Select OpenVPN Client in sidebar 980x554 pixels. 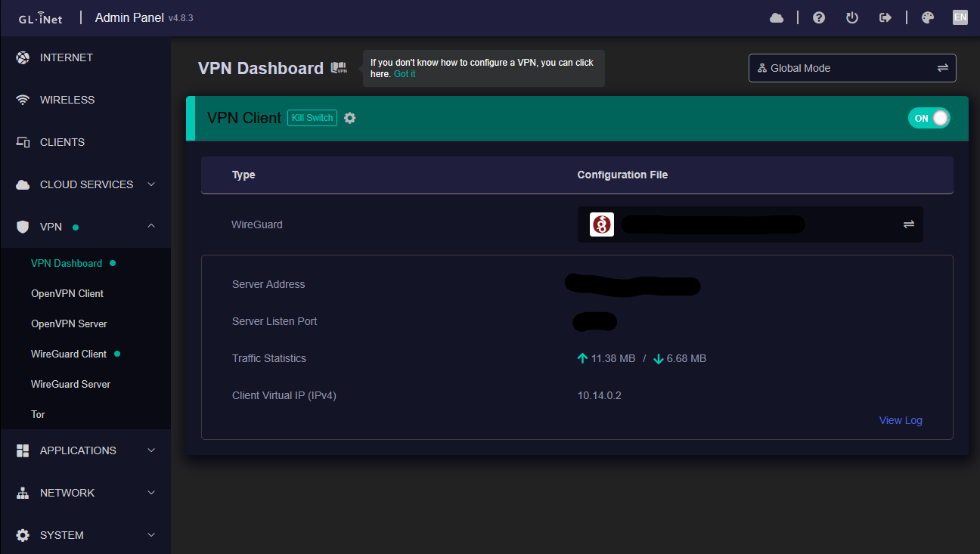pyautogui.click(x=67, y=293)
